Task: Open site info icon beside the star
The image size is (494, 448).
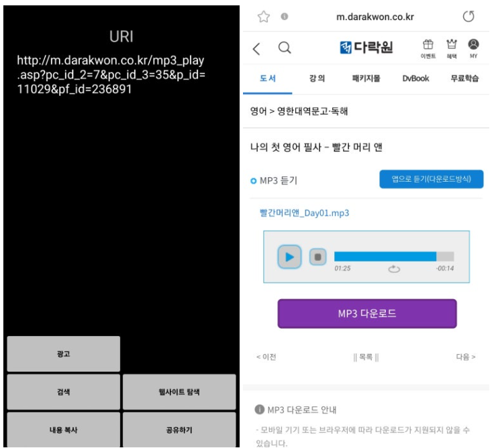Action: [x=284, y=16]
